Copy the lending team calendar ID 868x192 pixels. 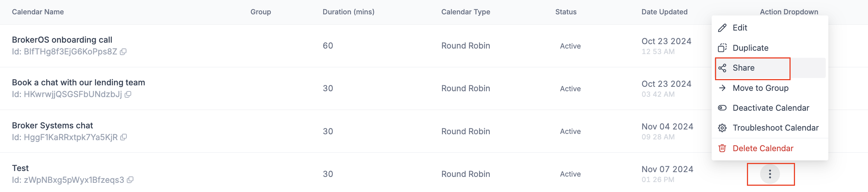point(128,95)
